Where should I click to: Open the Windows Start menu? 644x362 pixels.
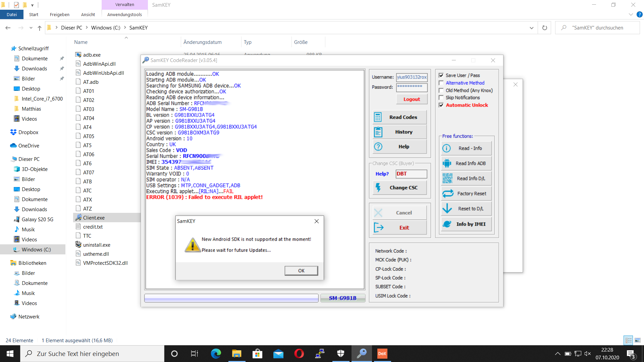click(x=10, y=354)
